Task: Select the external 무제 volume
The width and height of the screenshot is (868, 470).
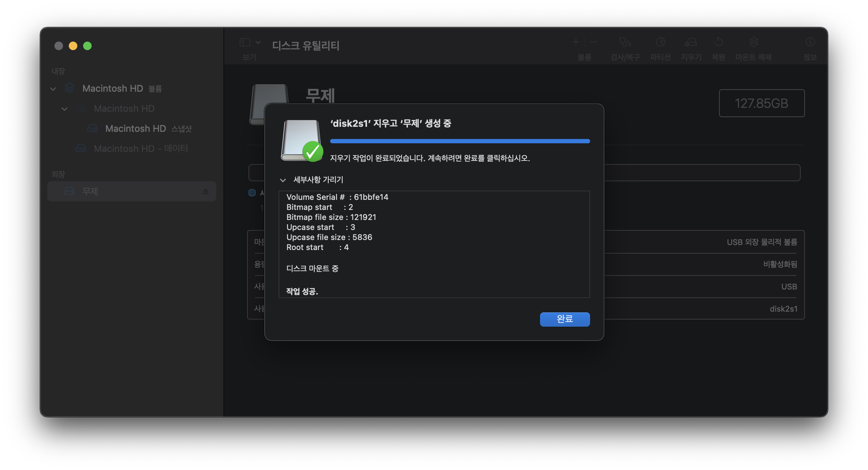Action: (90, 192)
